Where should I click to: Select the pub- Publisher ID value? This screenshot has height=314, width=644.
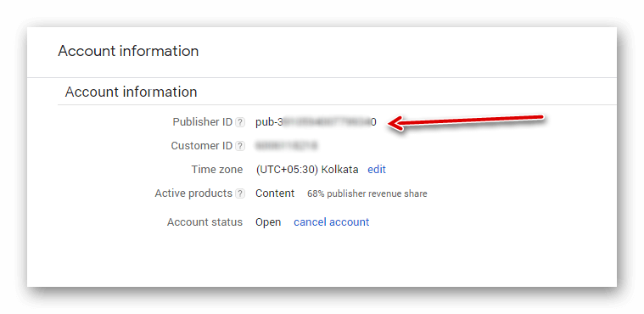point(316,122)
